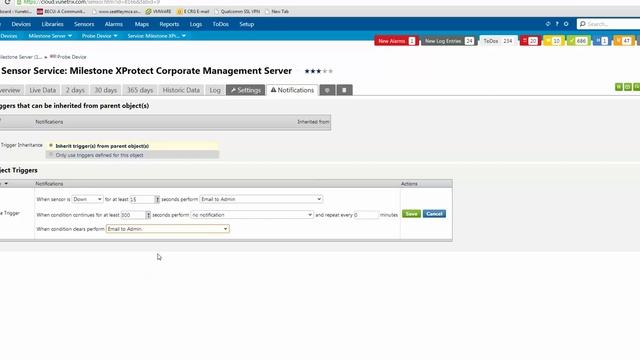
Task: Open condition clears Email to Admin dropdown
Action: pyautogui.click(x=167, y=229)
